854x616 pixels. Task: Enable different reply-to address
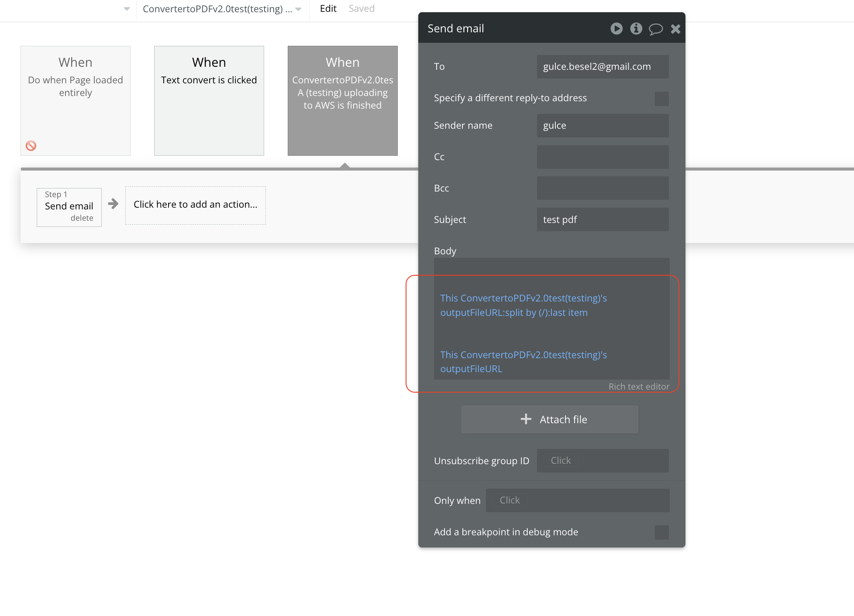(662, 99)
